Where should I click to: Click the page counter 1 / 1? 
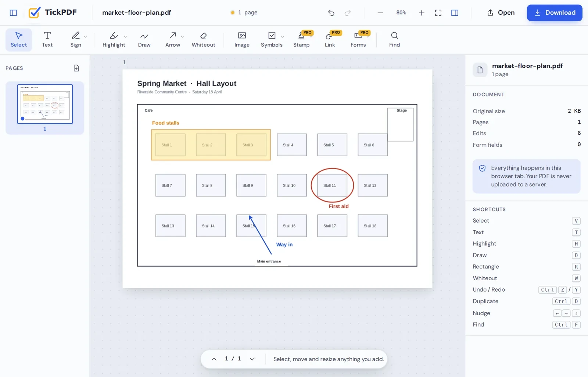point(233,359)
